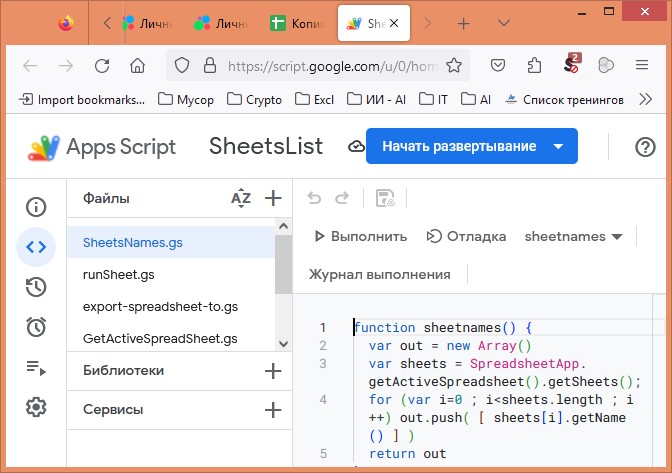672x473 pixels.
Task: Add a new file with plus icon
Action: pyautogui.click(x=273, y=198)
